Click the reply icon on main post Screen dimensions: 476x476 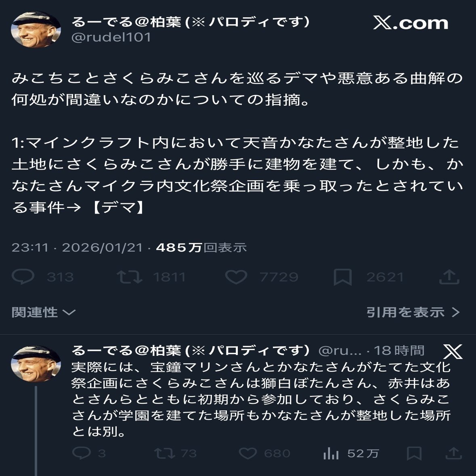pyautogui.click(x=23, y=277)
